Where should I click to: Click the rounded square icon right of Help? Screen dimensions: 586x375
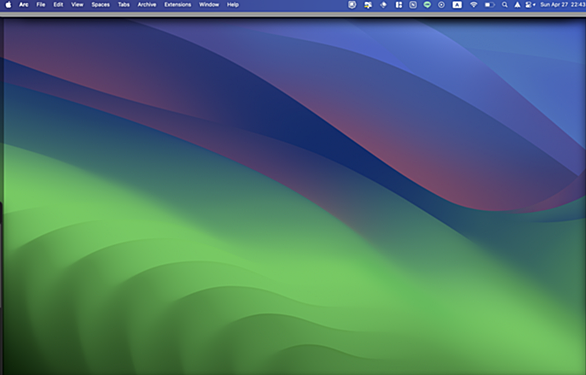pyautogui.click(x=352, y=5)
